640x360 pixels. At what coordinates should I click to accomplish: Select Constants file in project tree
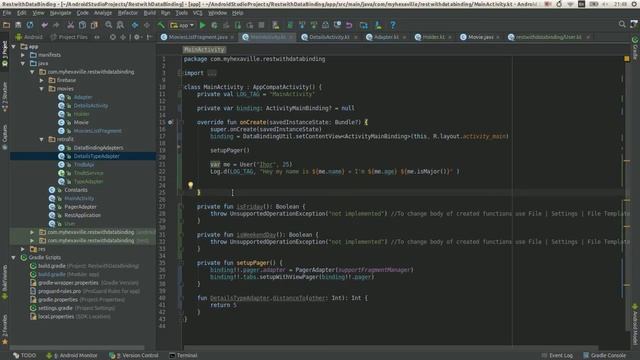pos(76,190)
